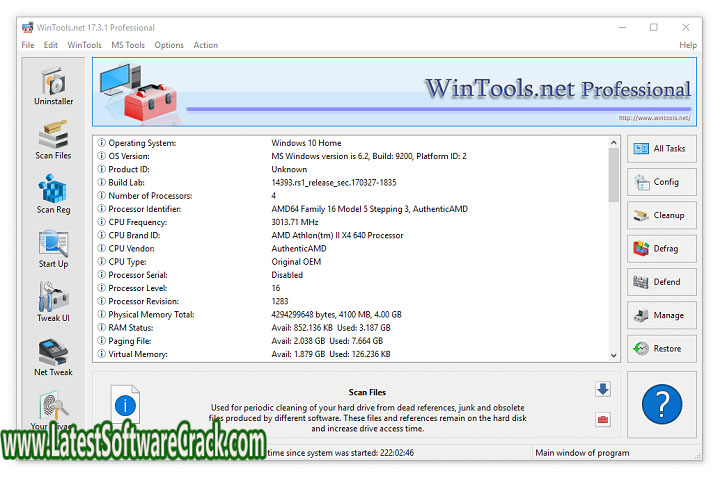The width and height of the screenshot is (720, 480).
Task: Select the Product ID row
Action: point(351,169)
